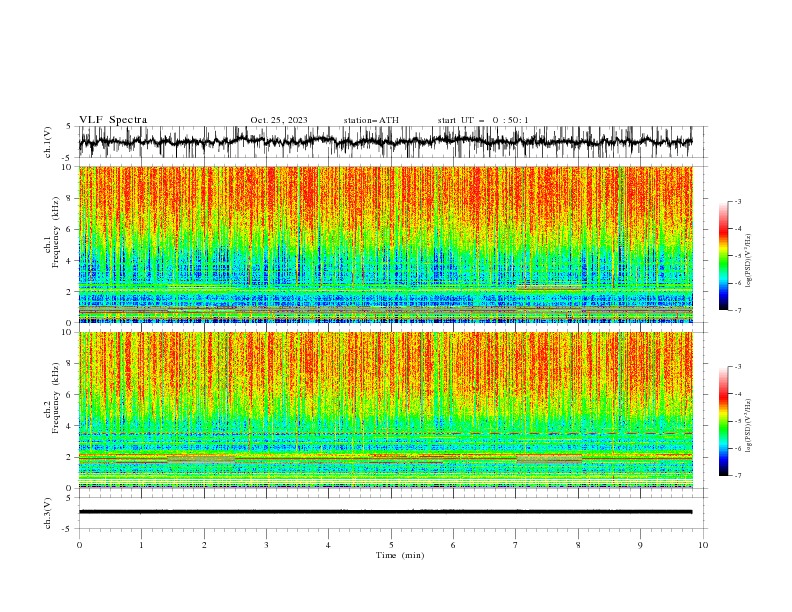792x612 pixels.
Task: Click the time axis tick label "8"
Action: pos(578,545)
